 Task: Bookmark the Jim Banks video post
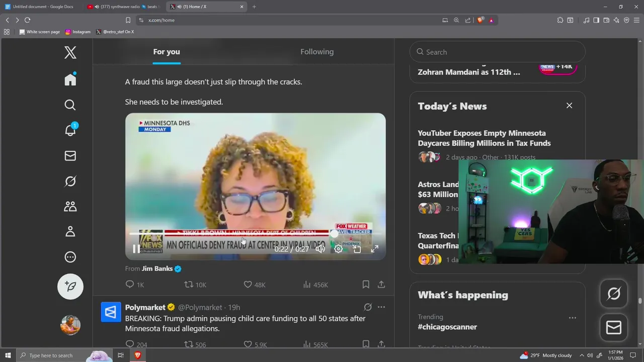[x=366, y=285]
